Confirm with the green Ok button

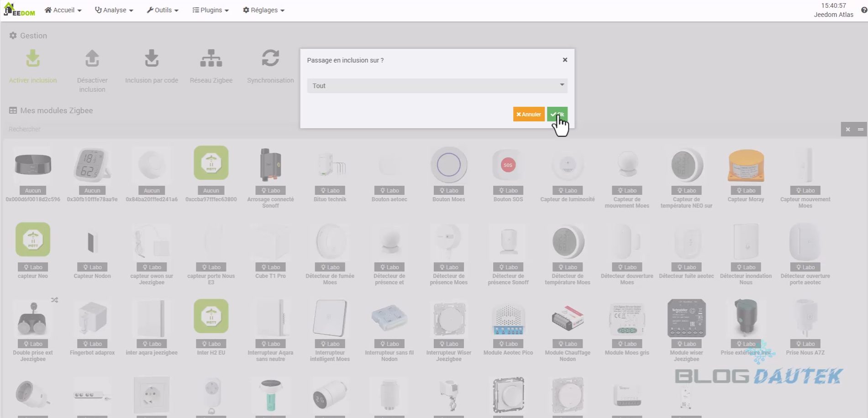pyautogui.click(x=557, y=114)
